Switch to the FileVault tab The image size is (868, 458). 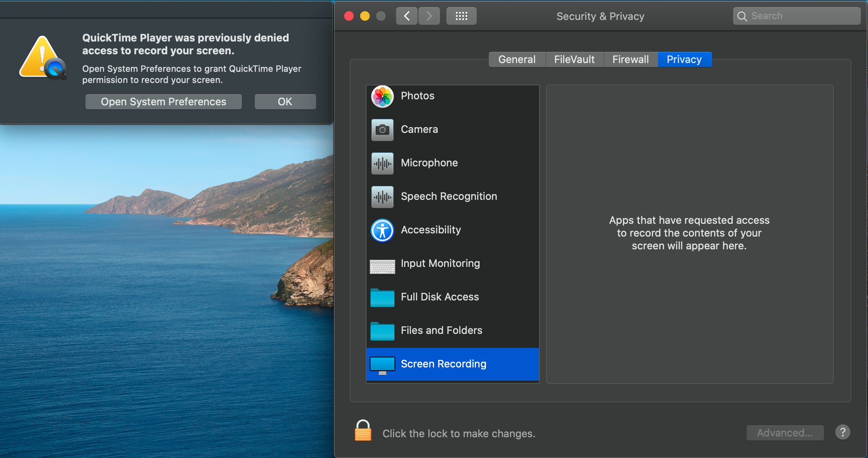click(574, 59)
